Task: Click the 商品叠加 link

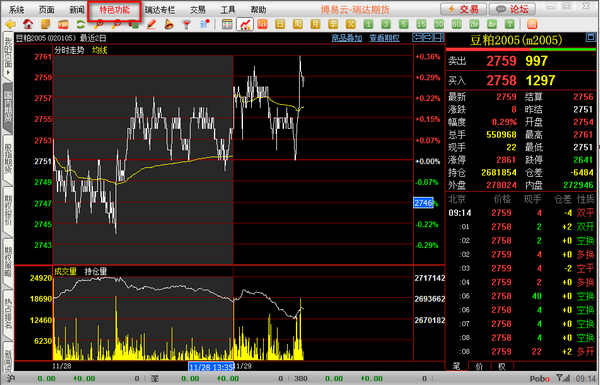Action: (347, 38)
